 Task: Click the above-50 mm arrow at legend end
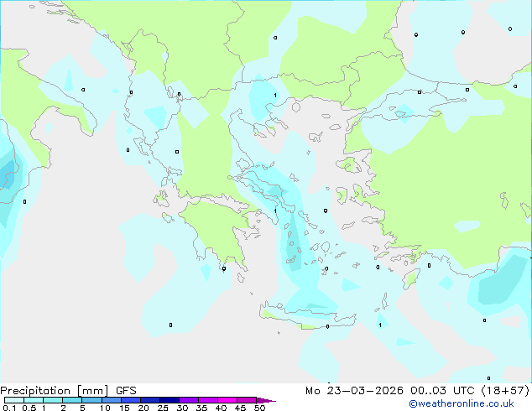pos(266,400)
